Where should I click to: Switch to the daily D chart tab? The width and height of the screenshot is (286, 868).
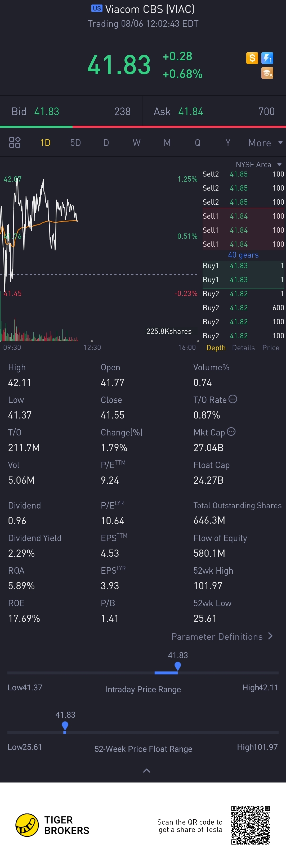[106, 142]
